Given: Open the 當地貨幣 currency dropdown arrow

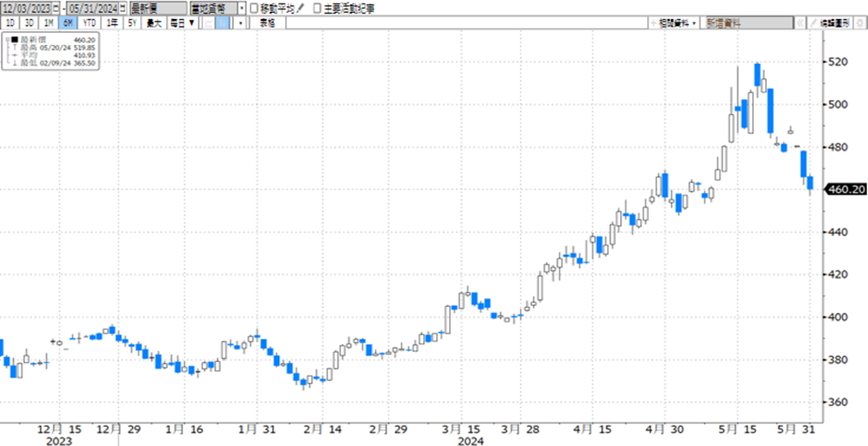Looking at the screenshot, I should pos(241,9).
